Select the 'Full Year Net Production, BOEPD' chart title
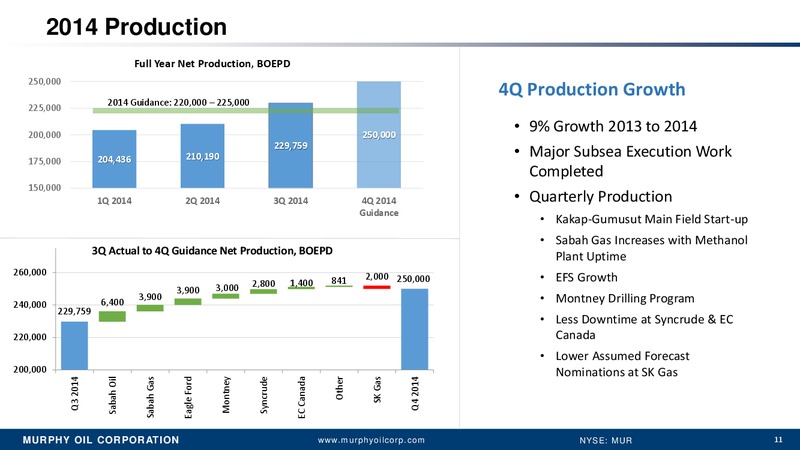The image size is (800, 450). tap(212, 64)
